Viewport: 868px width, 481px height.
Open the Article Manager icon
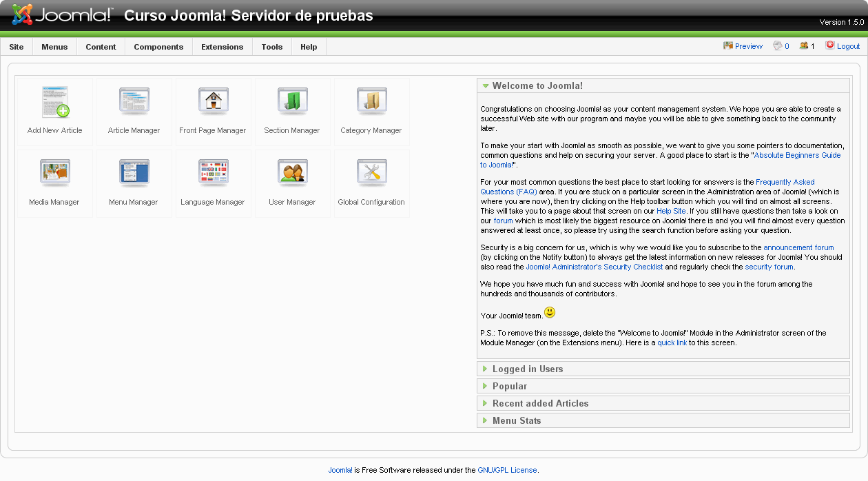click(x=134, y=103)
